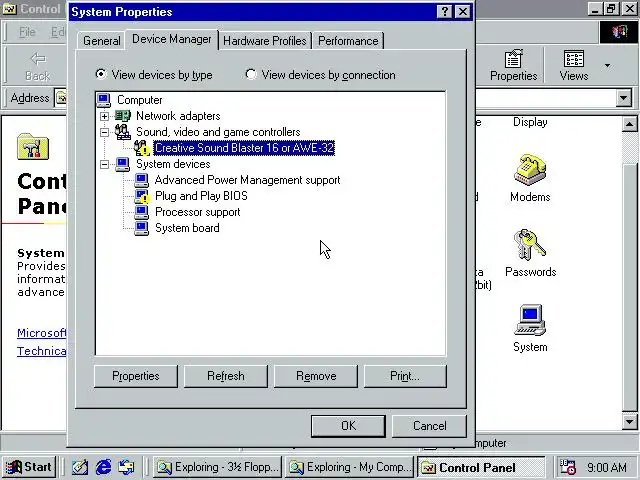Switch to Exploring - My Computer taskbar button
Image resolution: width=640 pixels, height=480 pixels.
[349, 467]
